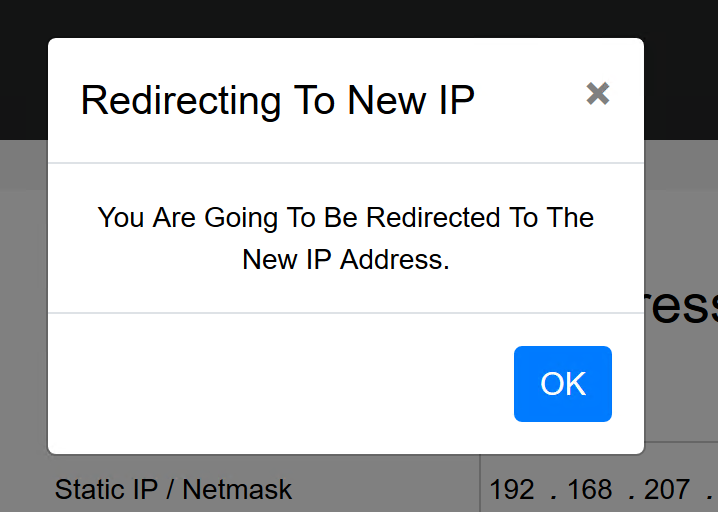718x512 pixels.
Task: Click the empty dialog footer beside OK
Action: click(x=280, y=384)
